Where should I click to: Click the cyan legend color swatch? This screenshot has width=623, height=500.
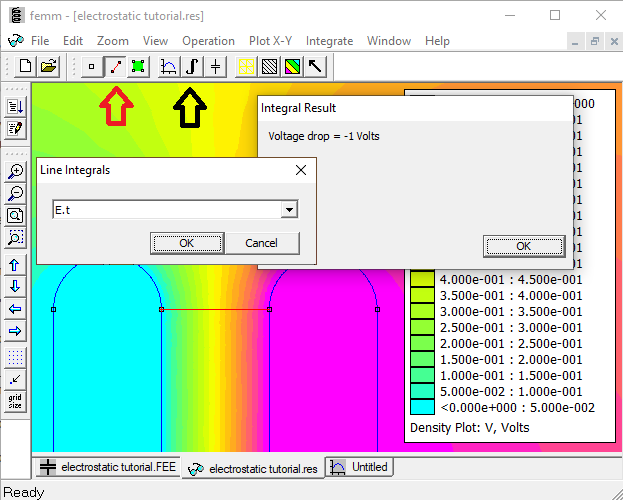tap(422, 407)
